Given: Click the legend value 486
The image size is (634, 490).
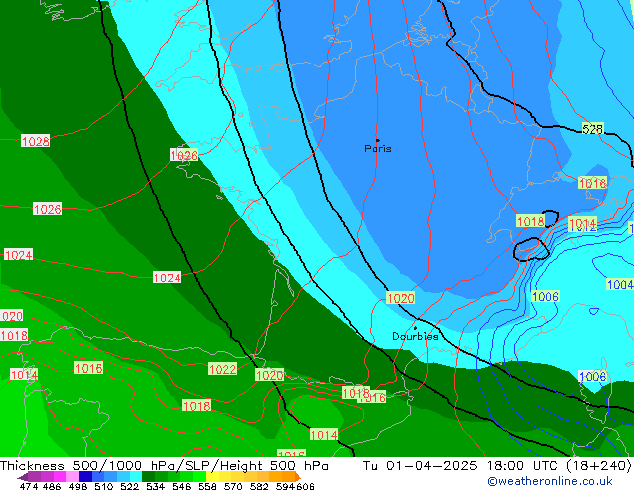Looking at the screenshot, I should [51, 486].
